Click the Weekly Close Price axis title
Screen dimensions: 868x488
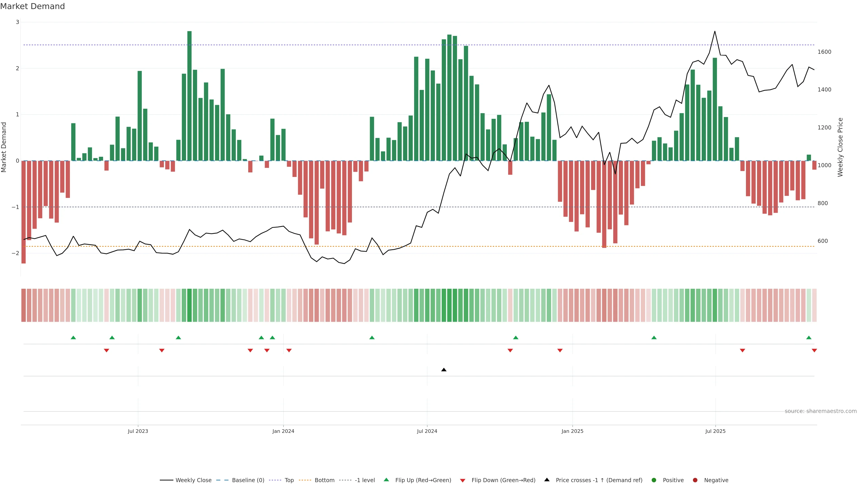tap(840, 147)
